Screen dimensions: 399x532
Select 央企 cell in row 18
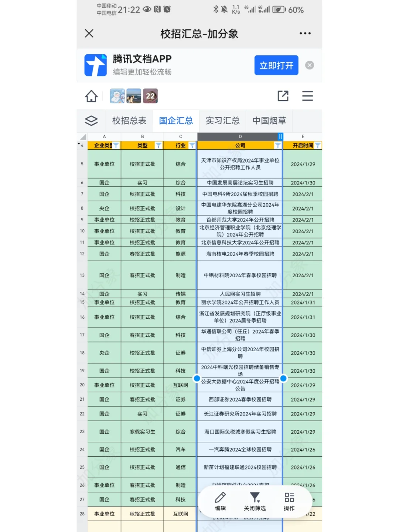tap(104, 353)
